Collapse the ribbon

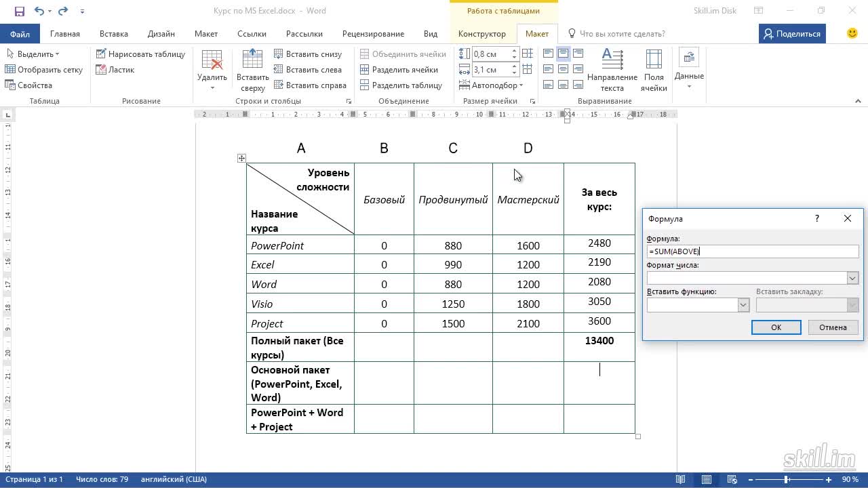(858, 101)
